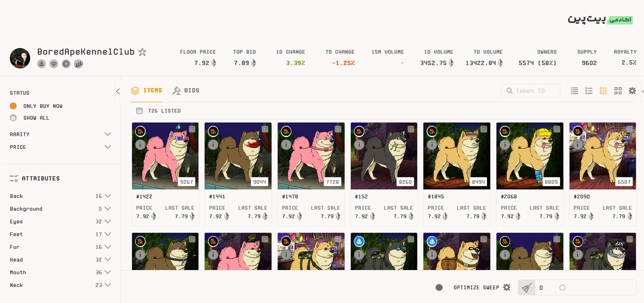
Task: Select the Only Buy Now radio option
Action: 13,106
